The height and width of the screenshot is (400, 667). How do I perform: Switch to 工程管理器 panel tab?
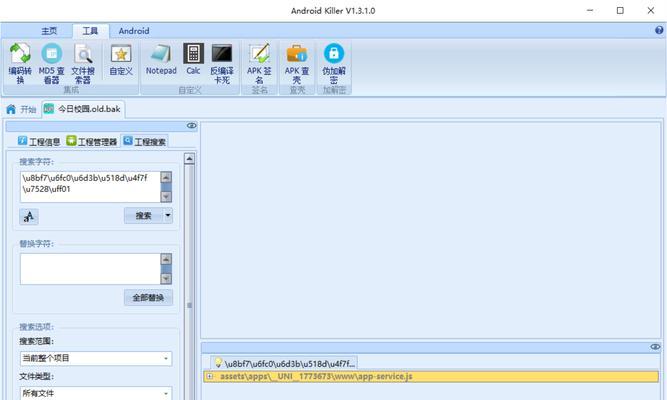pos(91,141)
